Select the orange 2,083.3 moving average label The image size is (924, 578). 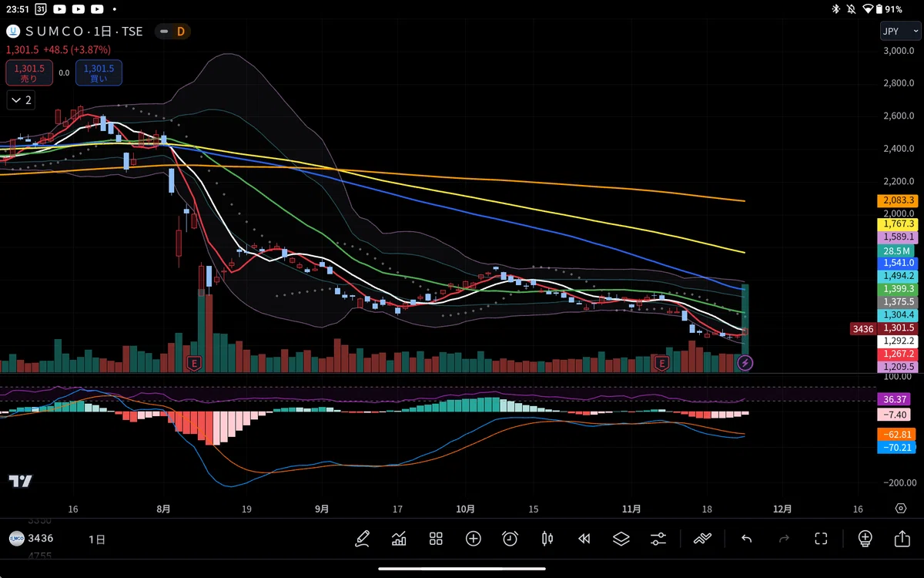coord(899,200)
